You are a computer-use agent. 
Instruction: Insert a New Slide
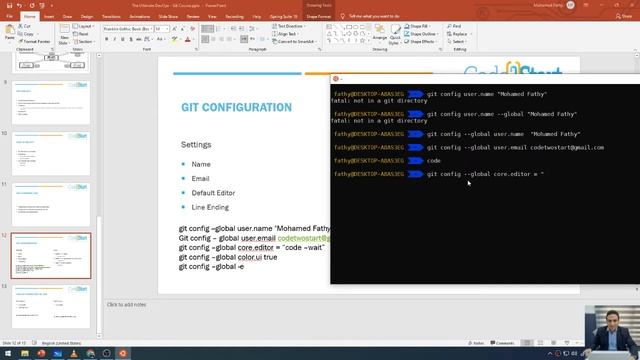pyautogui.click(x=64, y=34)
